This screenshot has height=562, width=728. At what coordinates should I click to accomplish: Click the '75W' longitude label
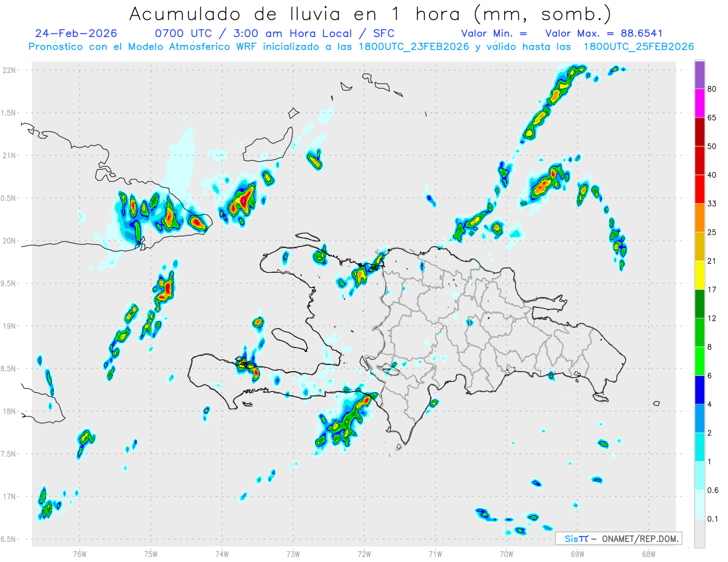pyautogui.click(x=151, y=553)
